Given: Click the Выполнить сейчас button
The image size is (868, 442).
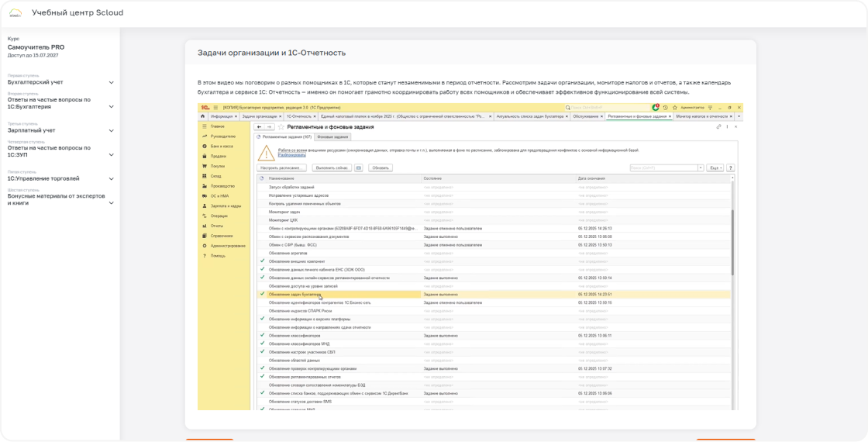Looking at the screenshot, I should [x=332, y=167].
